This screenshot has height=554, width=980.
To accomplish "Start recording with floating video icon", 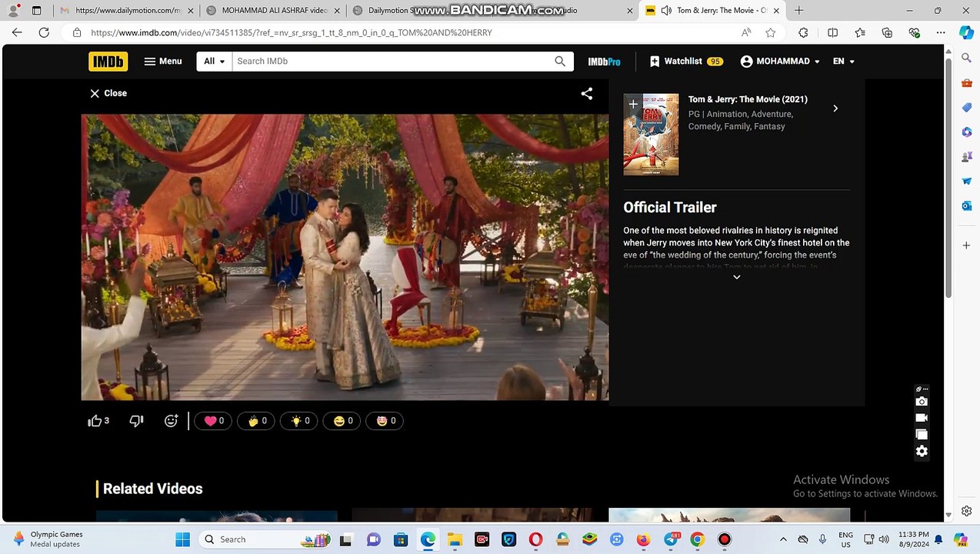I will coord(922,418).
